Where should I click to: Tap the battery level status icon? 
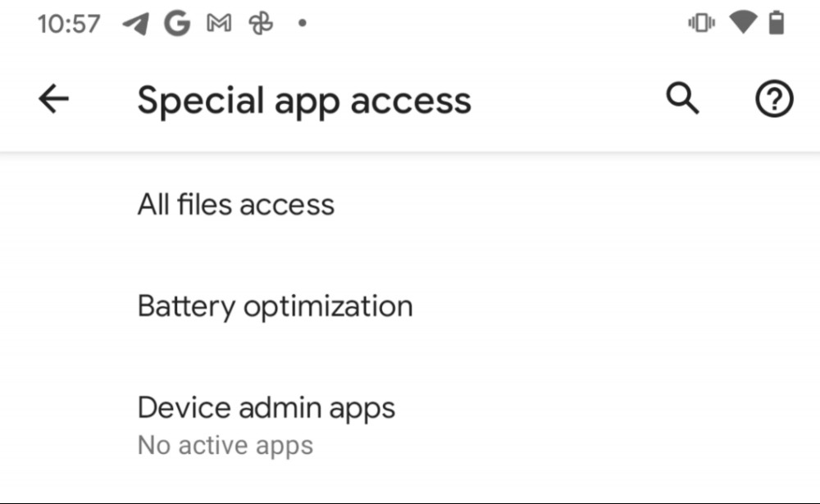[777, 23]
